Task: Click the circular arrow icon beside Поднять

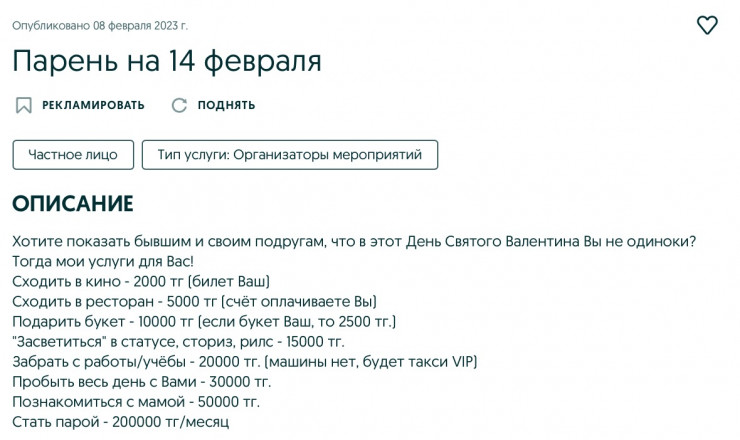Action: (x=179, y=105)
